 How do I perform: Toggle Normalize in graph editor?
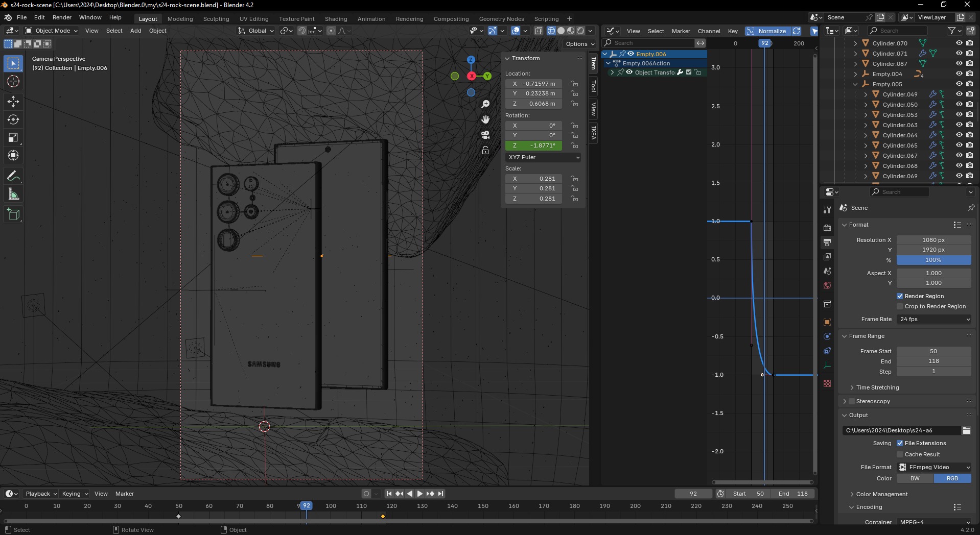click(x=767, y=31)
